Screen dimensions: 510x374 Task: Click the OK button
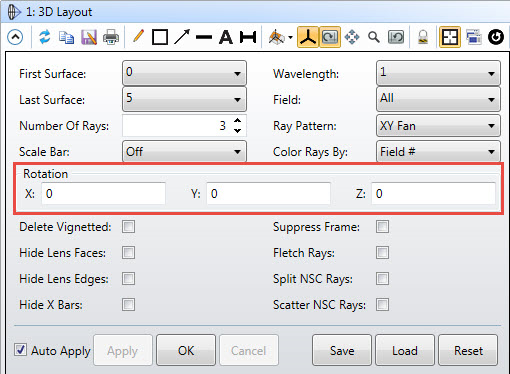[x=186, y=350]
